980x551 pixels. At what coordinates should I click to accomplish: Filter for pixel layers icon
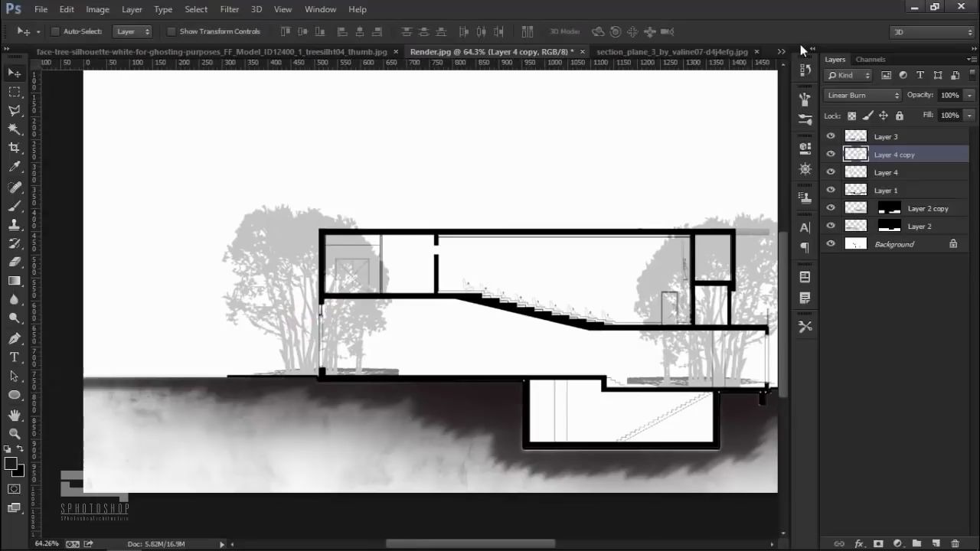[886, 75]
